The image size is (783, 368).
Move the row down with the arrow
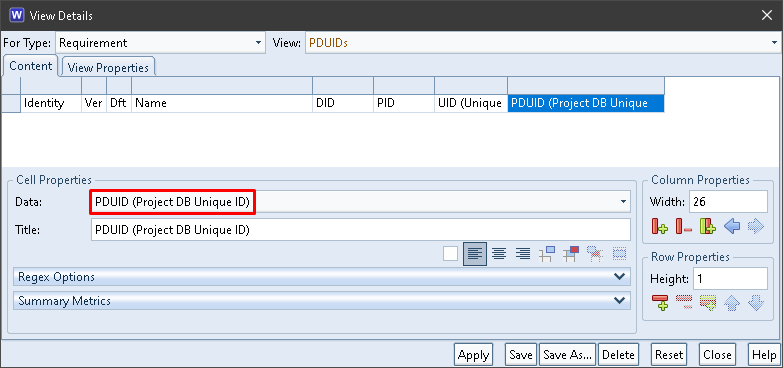click(x=756, y=303)
